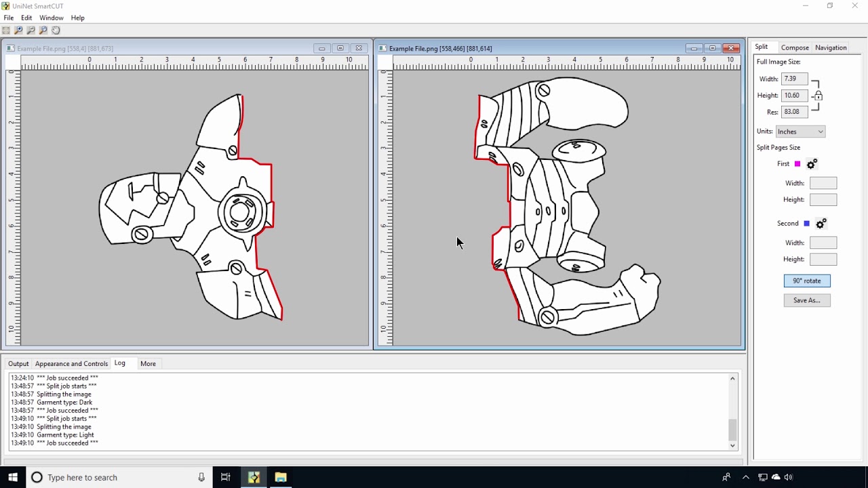Click the First page Width field
868x488 pixels.
point(823,183)
